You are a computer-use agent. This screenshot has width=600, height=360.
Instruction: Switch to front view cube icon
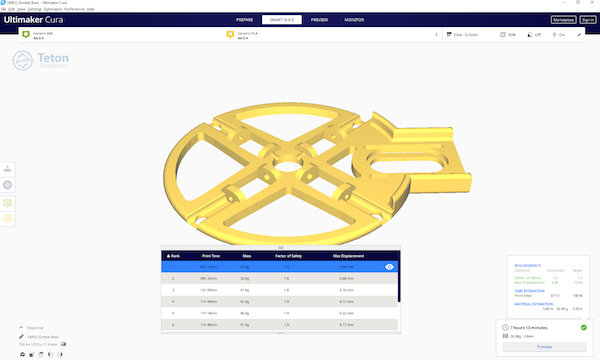tap(32, 354)
